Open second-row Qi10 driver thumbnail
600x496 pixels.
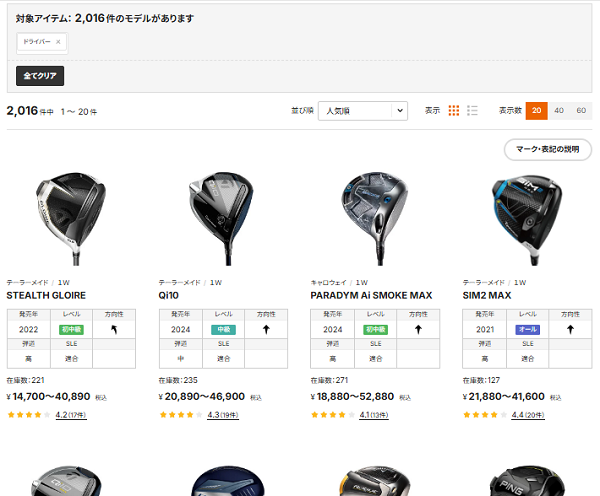67,481
